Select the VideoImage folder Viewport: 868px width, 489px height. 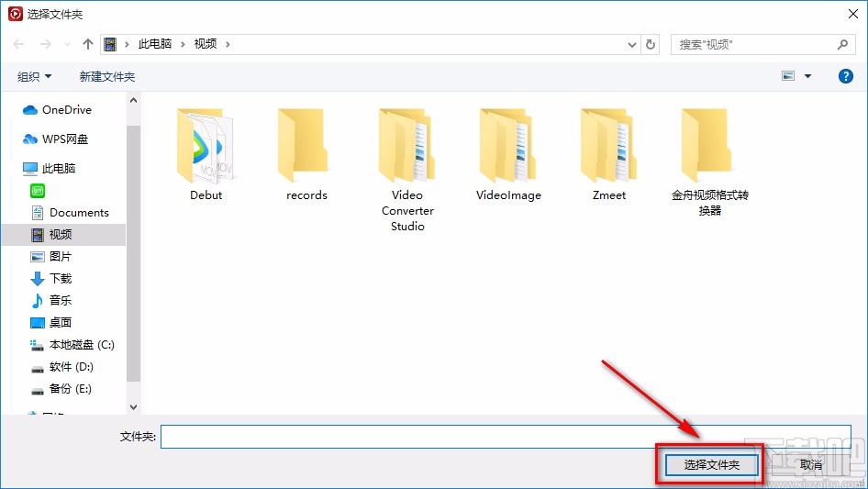pyautogui.click(x=508, y=154)
